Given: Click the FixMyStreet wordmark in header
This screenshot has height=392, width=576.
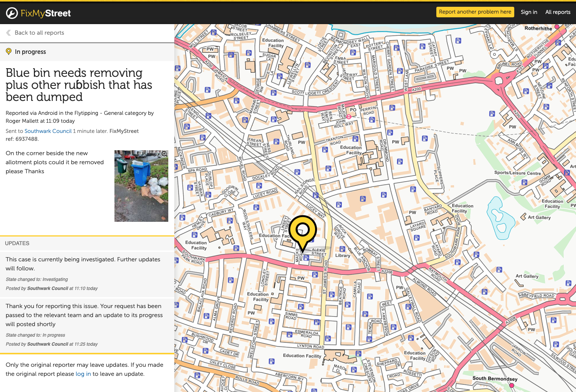Looking at the screenshot, I should pos(46,13).
